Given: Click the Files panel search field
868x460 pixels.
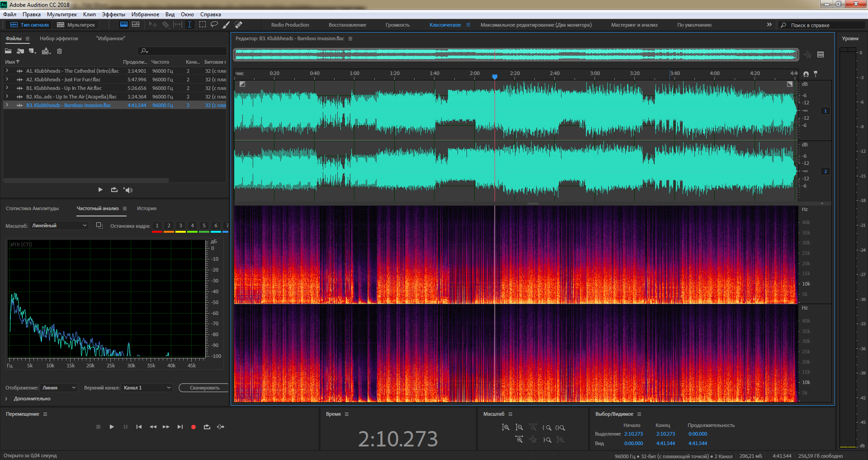Looking at the screenshot, I should (182, 51).
